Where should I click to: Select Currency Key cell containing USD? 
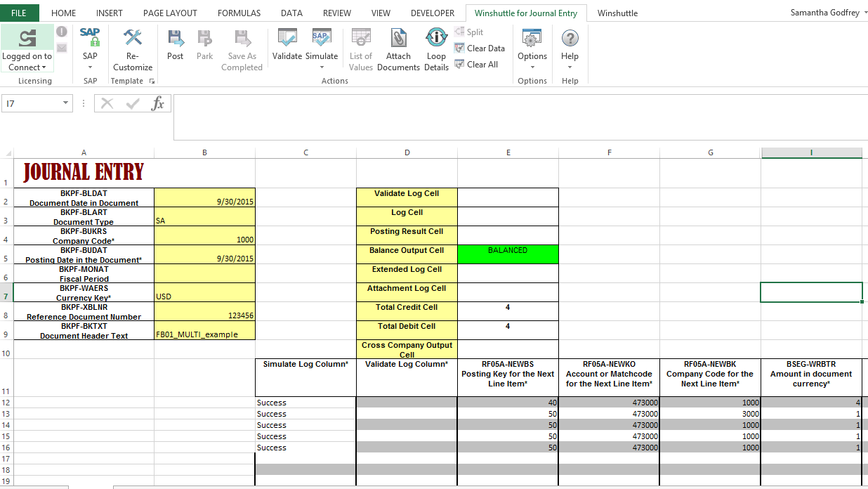pos(204,292)
